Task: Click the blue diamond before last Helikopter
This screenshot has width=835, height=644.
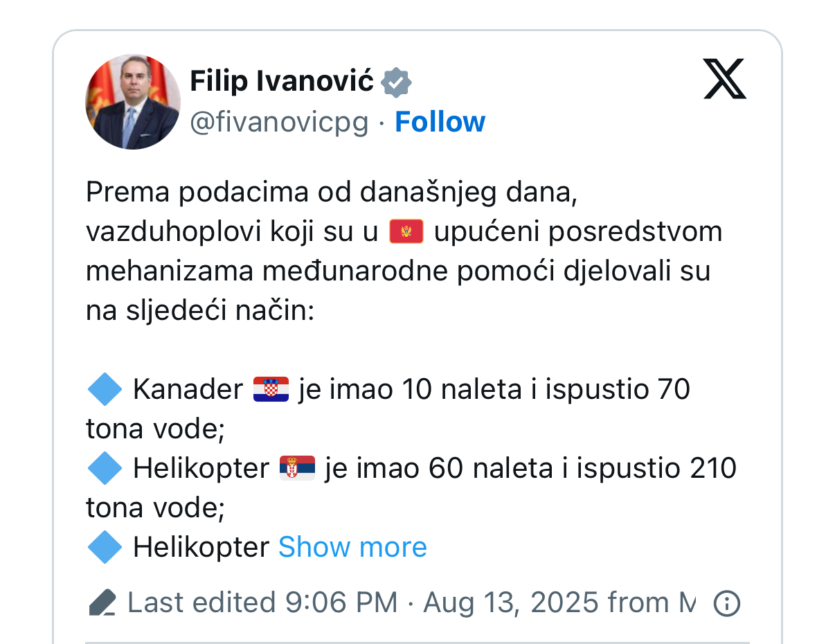Action: pos(105,547)
